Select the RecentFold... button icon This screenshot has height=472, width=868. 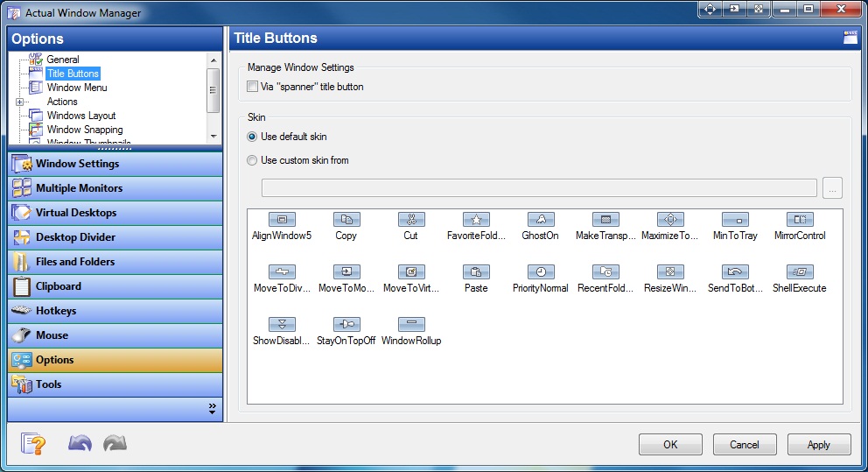point(605,272)
